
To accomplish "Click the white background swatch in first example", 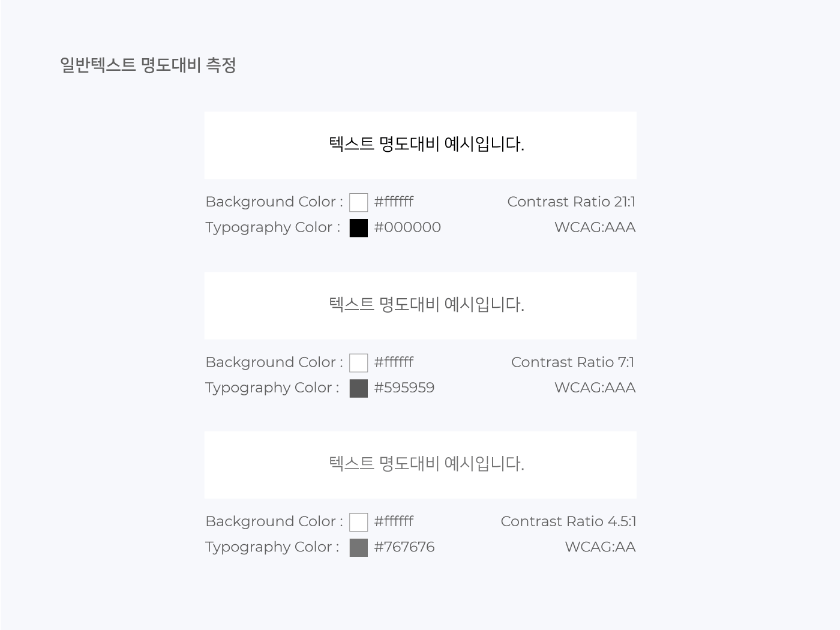I will [358, 202].
